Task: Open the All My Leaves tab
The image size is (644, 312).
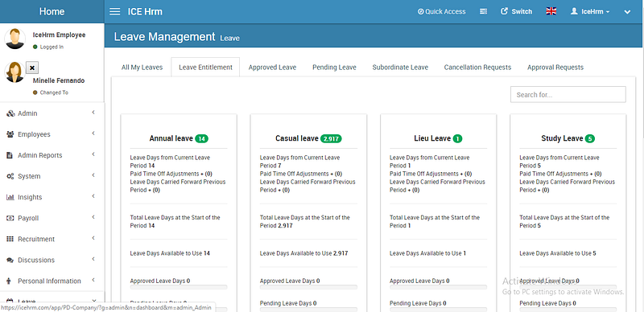Action: click(x=142, y=68)
